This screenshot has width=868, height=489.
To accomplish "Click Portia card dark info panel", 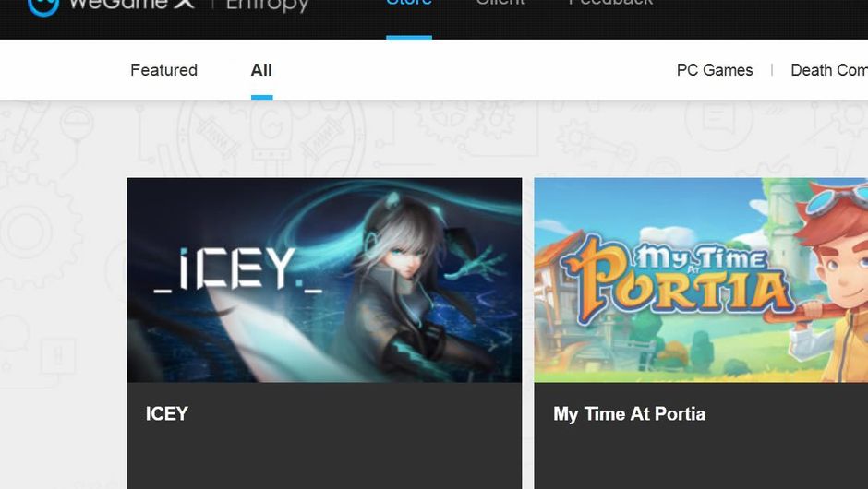I will click(701, 435).
